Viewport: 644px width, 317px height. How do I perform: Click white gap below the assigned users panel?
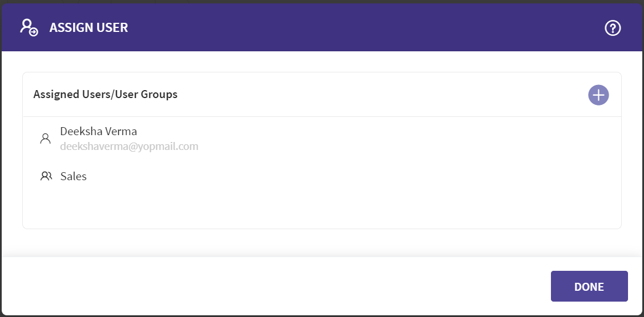click(x=320, y=242)
